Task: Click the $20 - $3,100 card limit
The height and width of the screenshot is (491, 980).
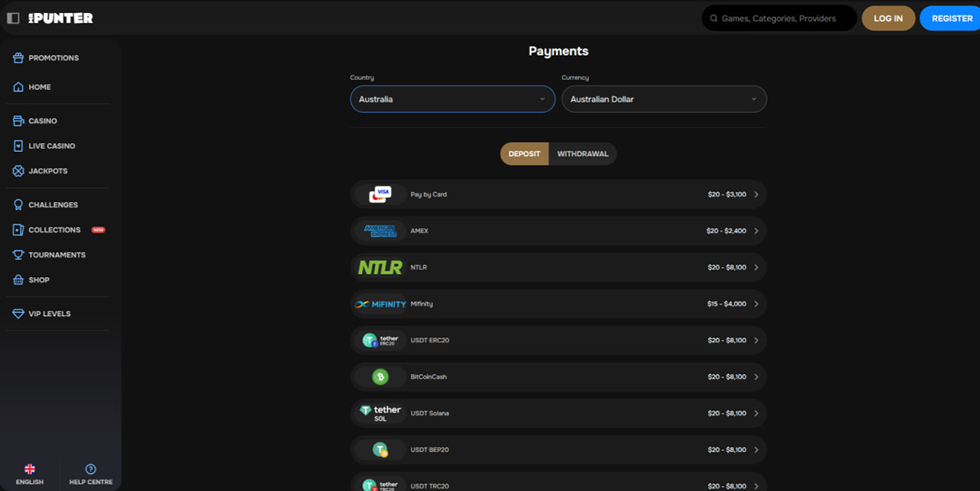Action: point(727,194)
